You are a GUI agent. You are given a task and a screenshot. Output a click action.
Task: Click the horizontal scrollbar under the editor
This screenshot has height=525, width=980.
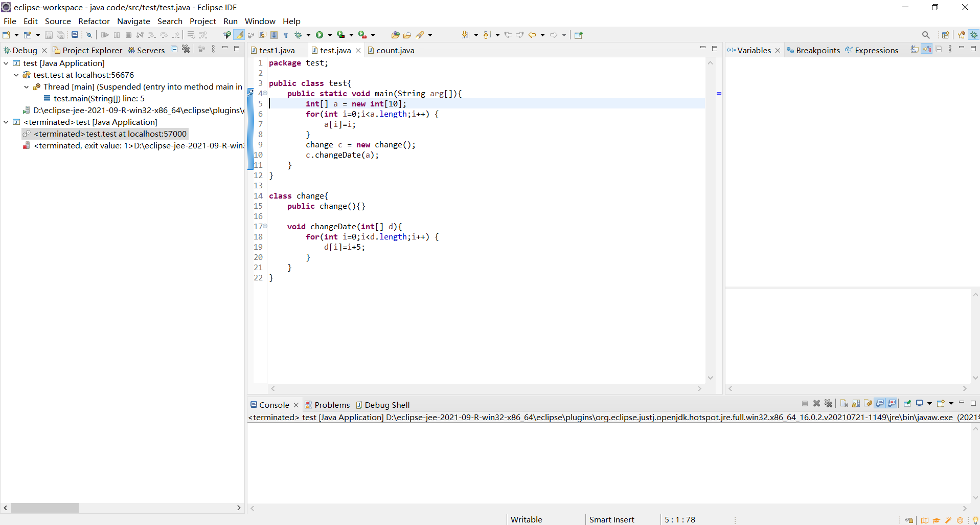(x=486, y=389)
